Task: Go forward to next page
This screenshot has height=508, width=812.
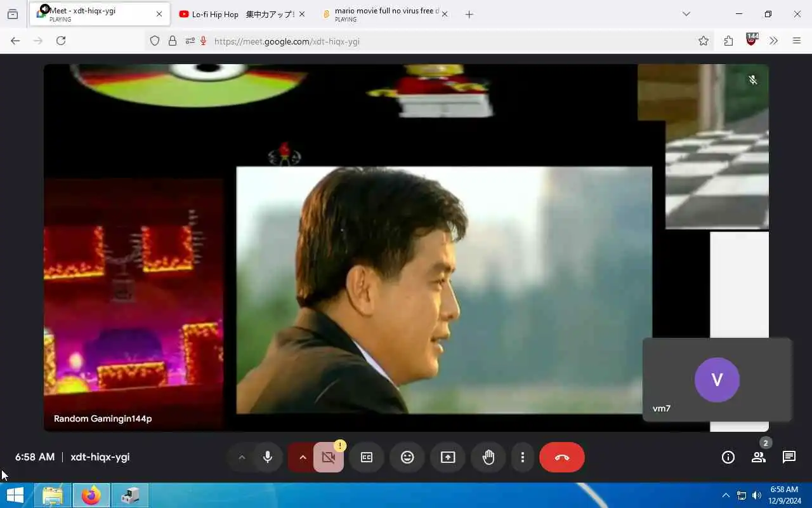Action: coord(38,41)
